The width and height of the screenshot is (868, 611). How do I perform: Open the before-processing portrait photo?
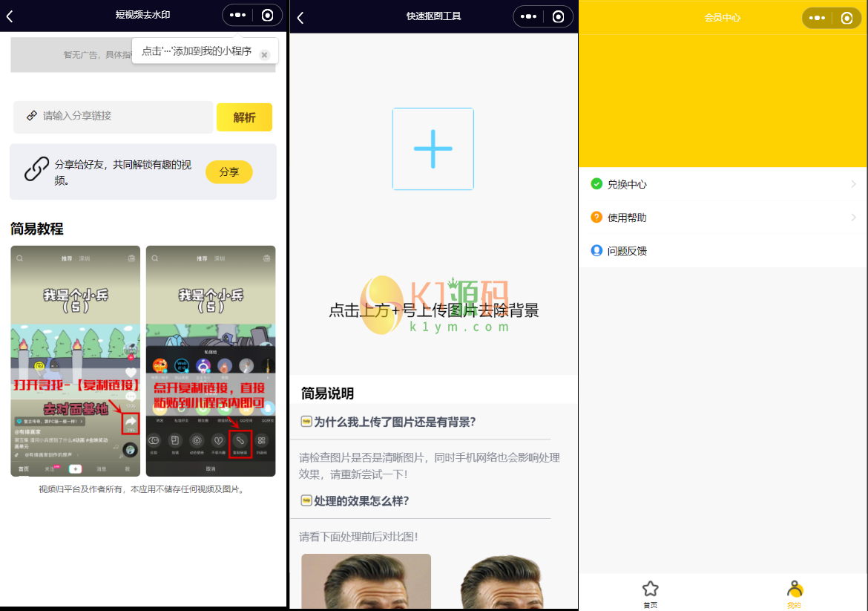point(366,581)
